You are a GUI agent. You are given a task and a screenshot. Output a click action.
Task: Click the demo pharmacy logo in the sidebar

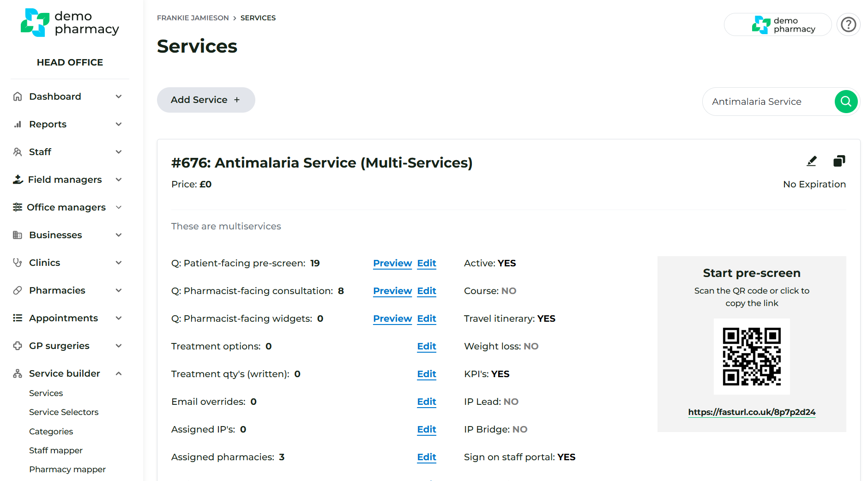click(70, 23)
